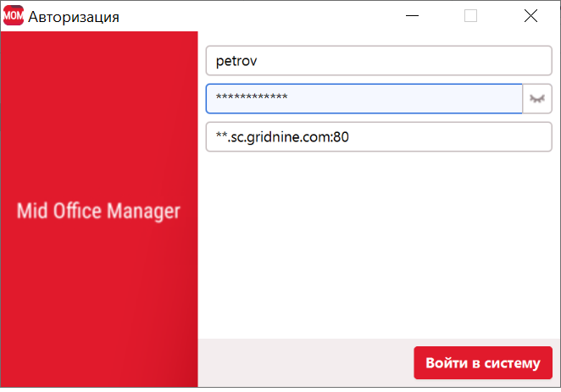Click the empty title bar area
Screen dimensions: 561x392
pos(254,16)
